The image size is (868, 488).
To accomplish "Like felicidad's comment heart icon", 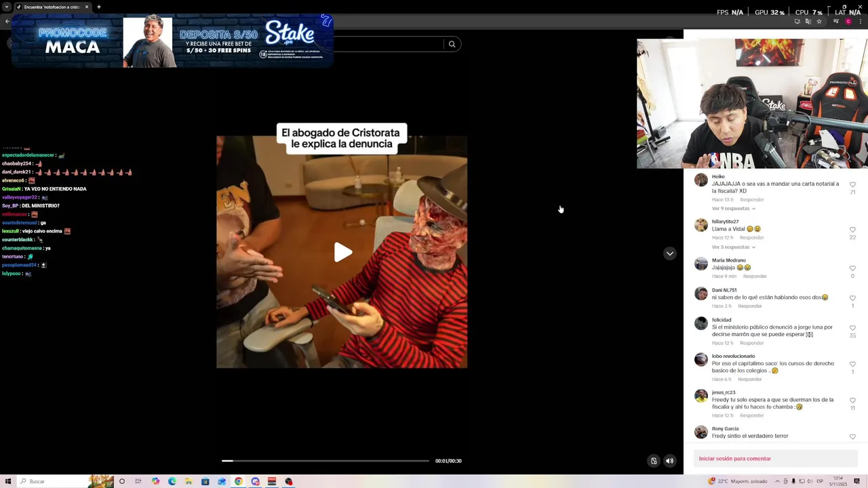I will (x=852, y=328).
